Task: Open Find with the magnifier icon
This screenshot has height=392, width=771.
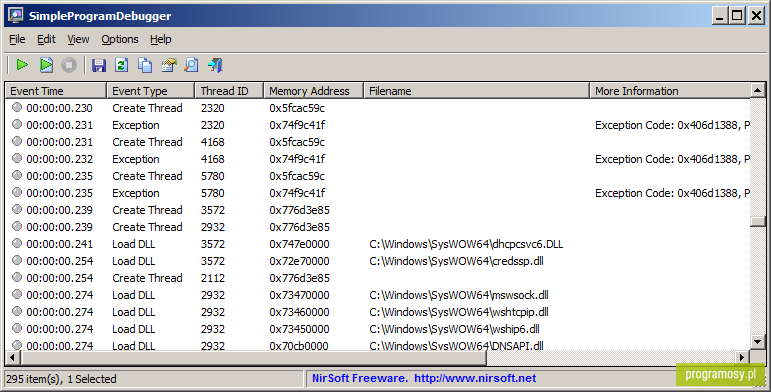Action: click(x=191, y=65)
